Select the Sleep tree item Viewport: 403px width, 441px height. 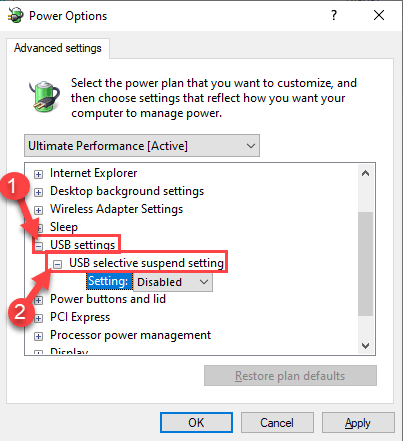[64, 227]
